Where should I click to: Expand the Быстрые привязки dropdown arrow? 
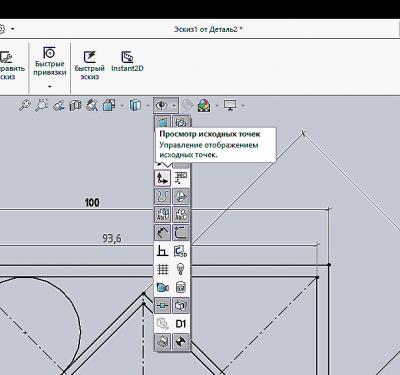pyautogui.click(x=50, y=87)
